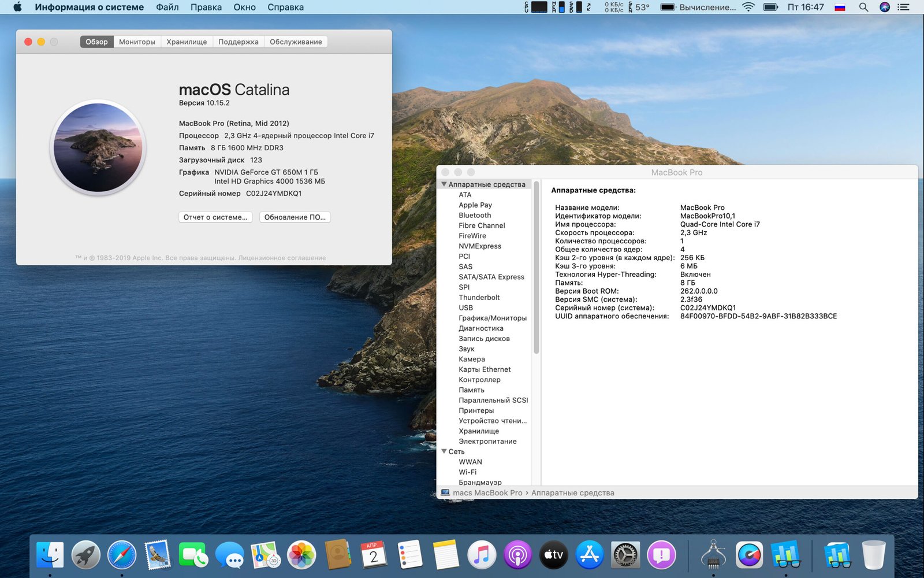Open System Information chip icon in Dock
This screenshot has width=924, height=578.
point(714,555)
